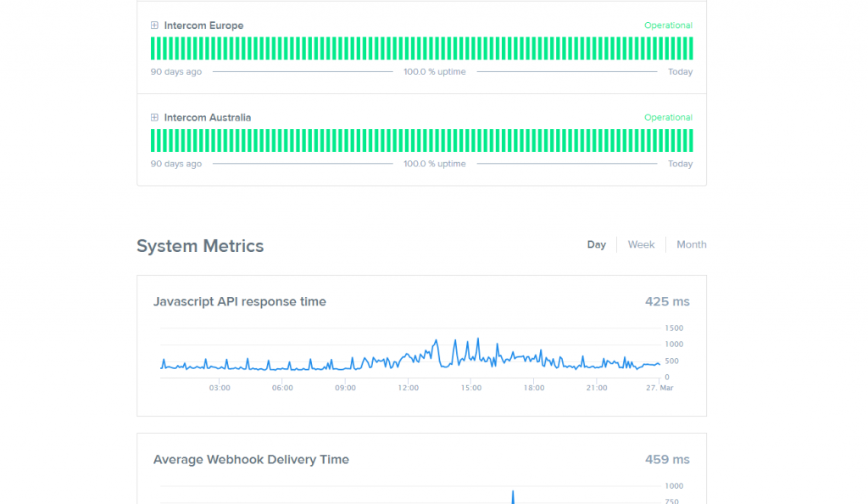
Task: Switch System Metrics to Day view
Action: [597, 244]
